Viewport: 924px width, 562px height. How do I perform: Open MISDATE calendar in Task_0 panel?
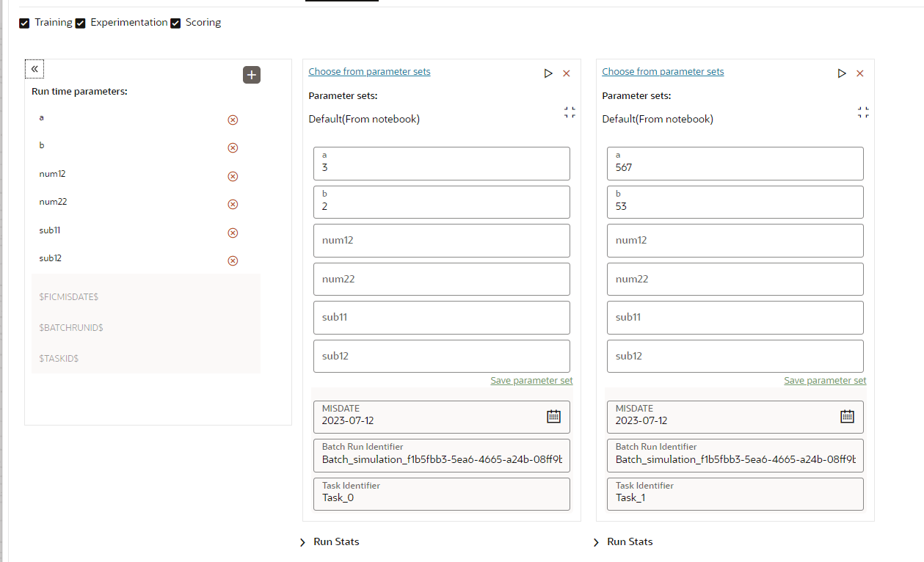(553, 416)
